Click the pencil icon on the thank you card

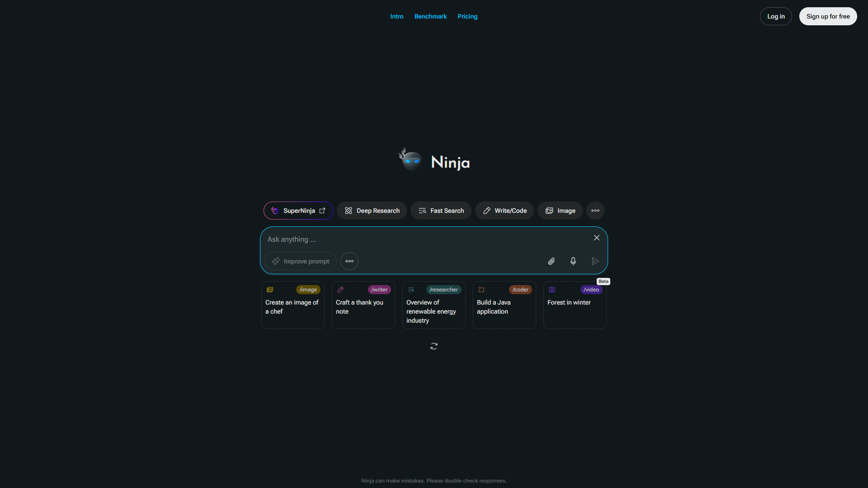tap(340, 290)
